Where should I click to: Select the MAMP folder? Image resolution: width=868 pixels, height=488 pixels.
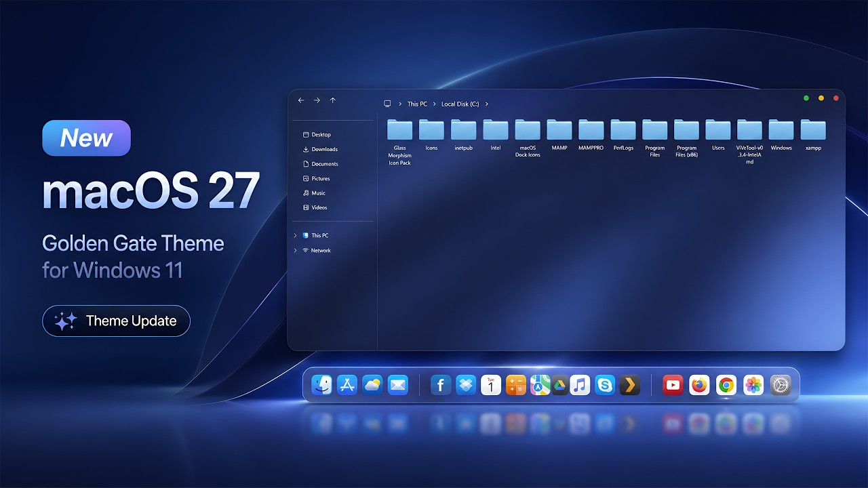pyautogui.click(x=559, y=135)
